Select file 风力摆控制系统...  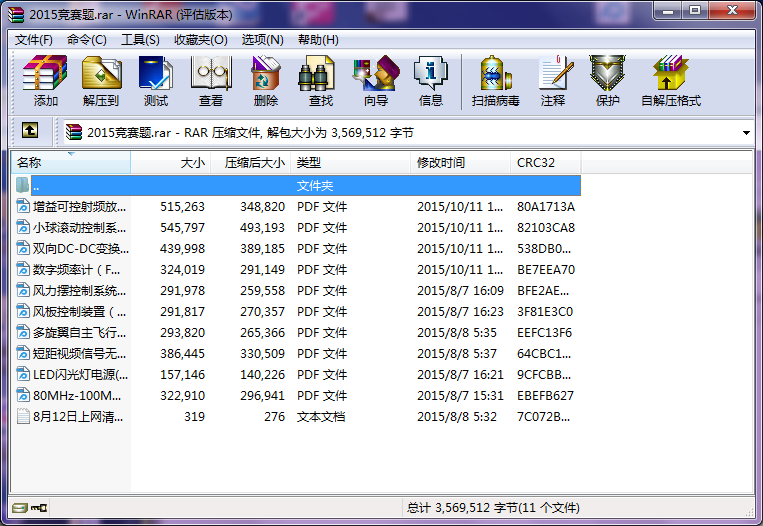point(79,290)
